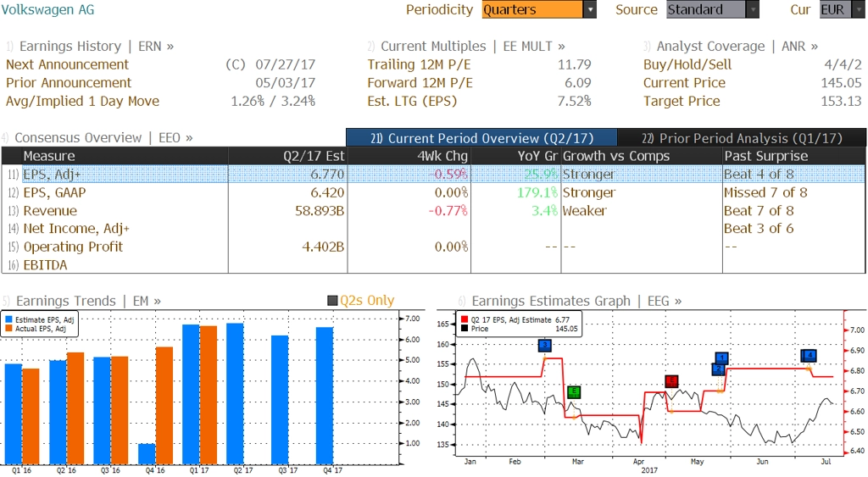Viewport: 868px width, 477px height.
Task: Click the red E earnings marker near May
Action: tap(671, 380)
